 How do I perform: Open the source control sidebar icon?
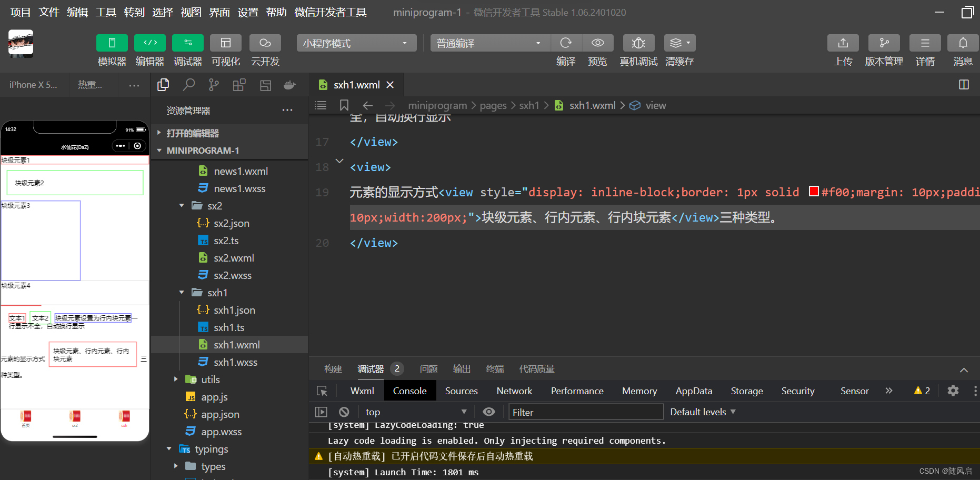[214, 85]
